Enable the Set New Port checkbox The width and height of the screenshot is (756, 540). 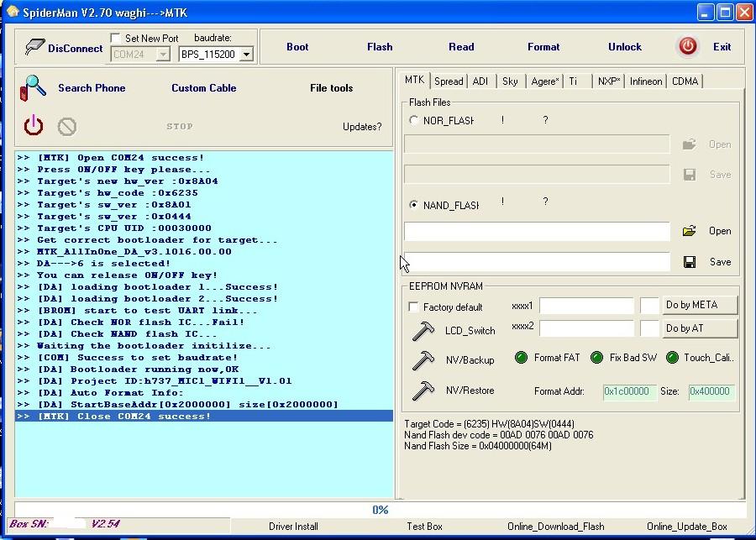pos(115,38)
